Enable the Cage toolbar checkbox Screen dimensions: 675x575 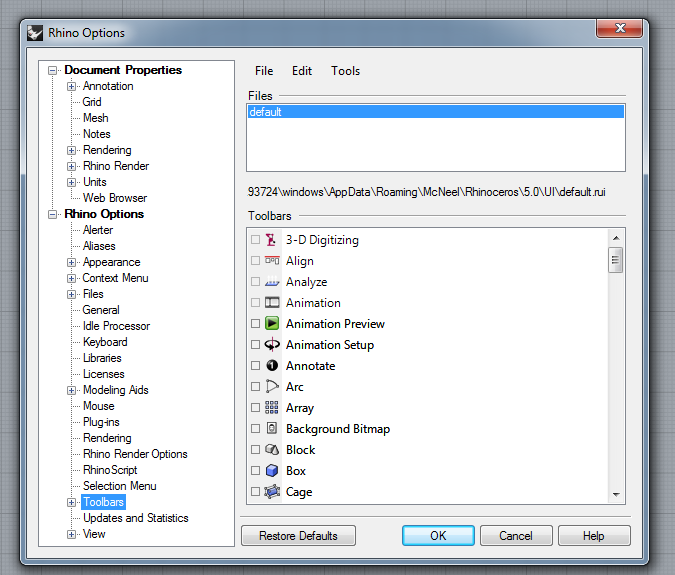pyautogui.click(x=255, y=492)
